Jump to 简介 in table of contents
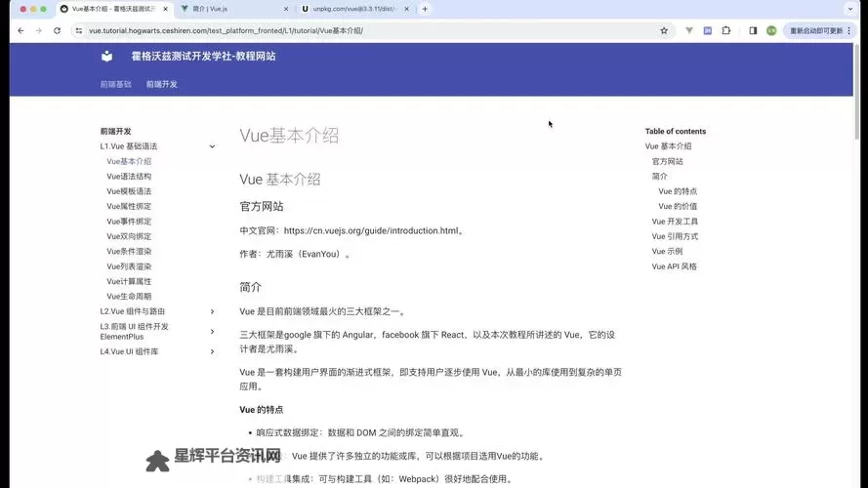The image size is (868, 488). coord(659,176)
